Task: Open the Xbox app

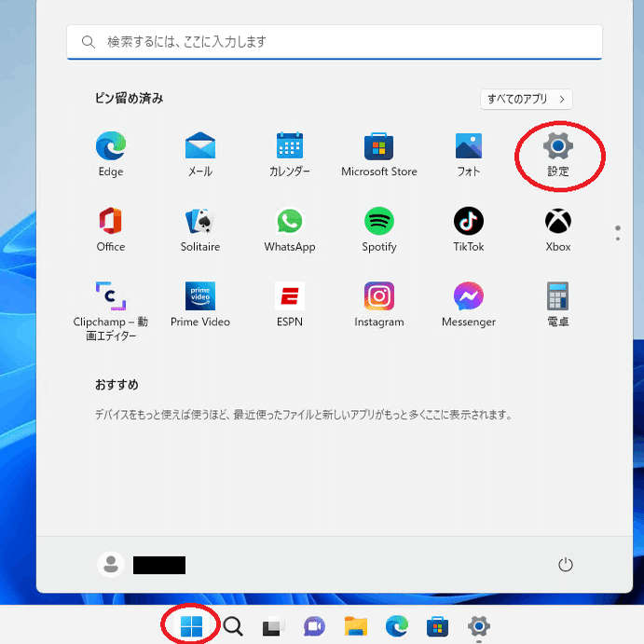Action: (x=557, y=229)
